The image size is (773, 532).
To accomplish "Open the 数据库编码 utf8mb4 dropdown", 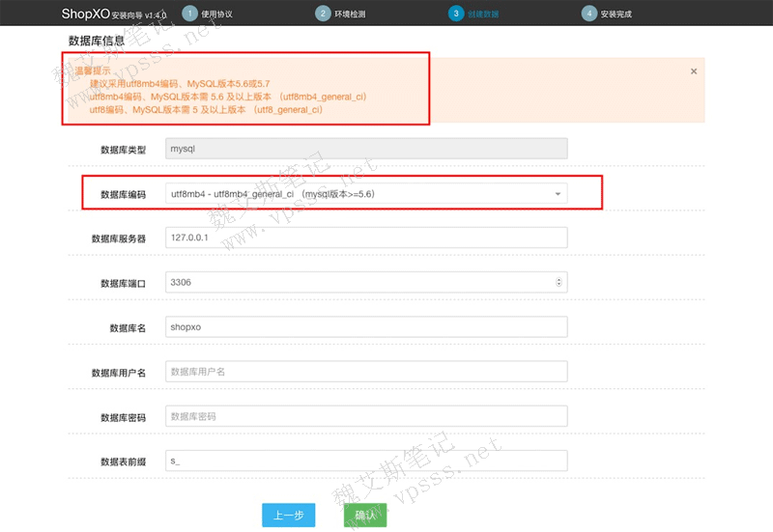I will click(x=366, y=194).
